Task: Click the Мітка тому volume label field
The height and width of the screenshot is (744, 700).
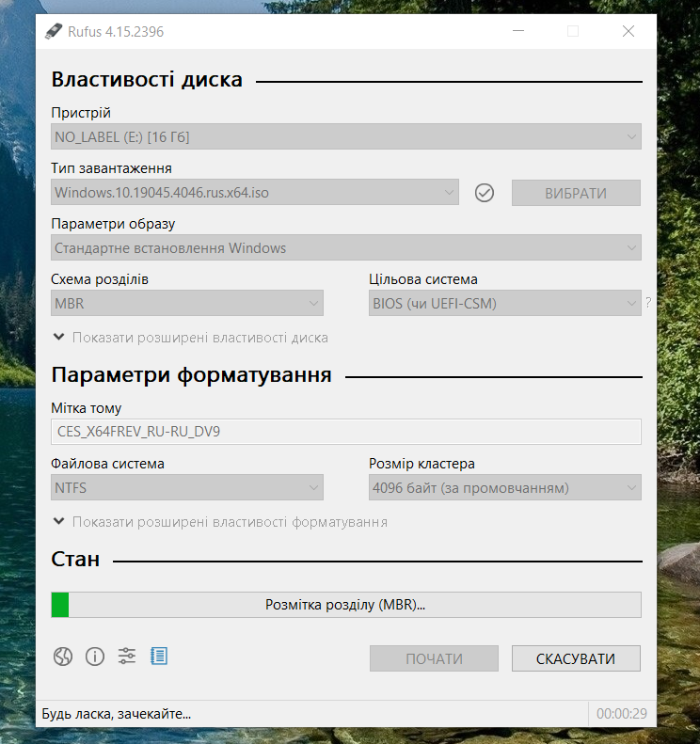Action: pos(346,432)
